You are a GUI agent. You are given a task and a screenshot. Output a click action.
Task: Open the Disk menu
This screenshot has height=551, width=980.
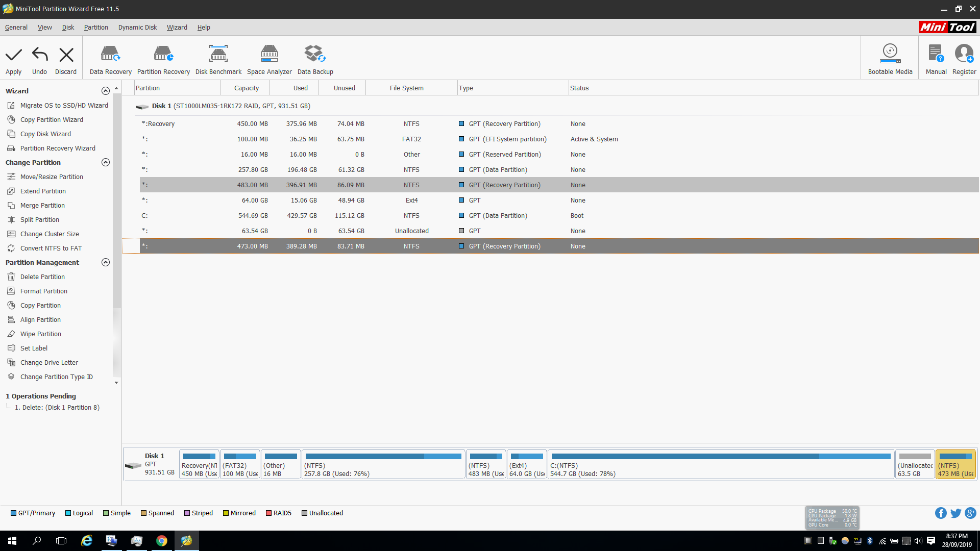coord(68,28)
